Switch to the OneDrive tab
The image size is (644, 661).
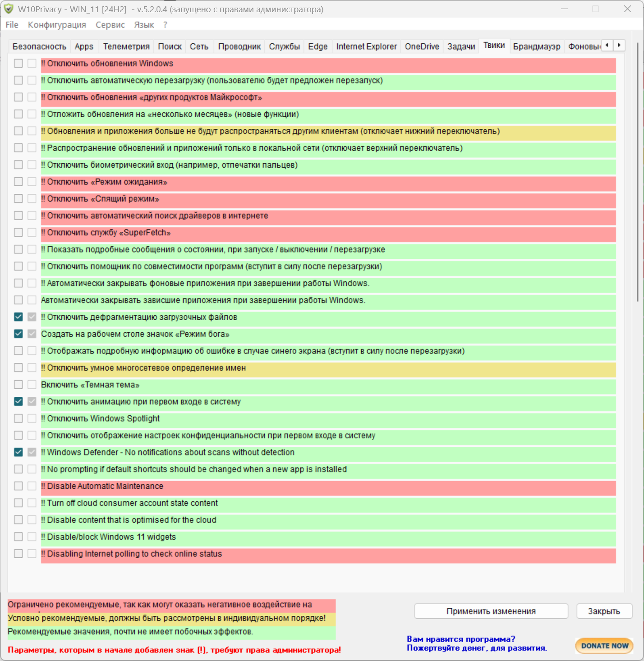422,46
